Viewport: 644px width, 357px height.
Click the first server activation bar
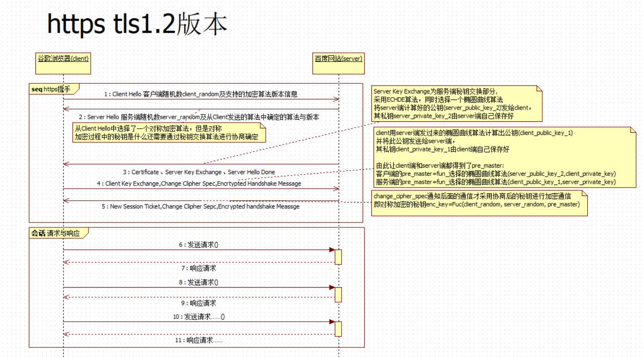338,257
